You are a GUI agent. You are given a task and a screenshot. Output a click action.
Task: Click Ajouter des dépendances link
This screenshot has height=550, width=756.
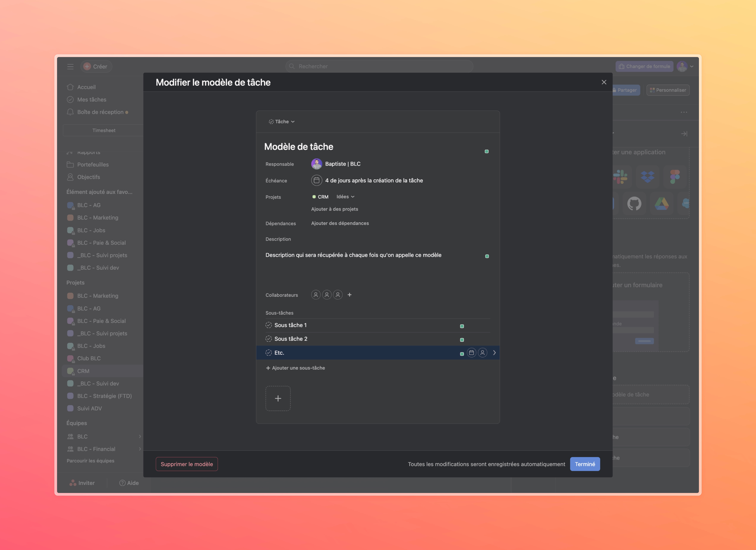pos(340,223)
